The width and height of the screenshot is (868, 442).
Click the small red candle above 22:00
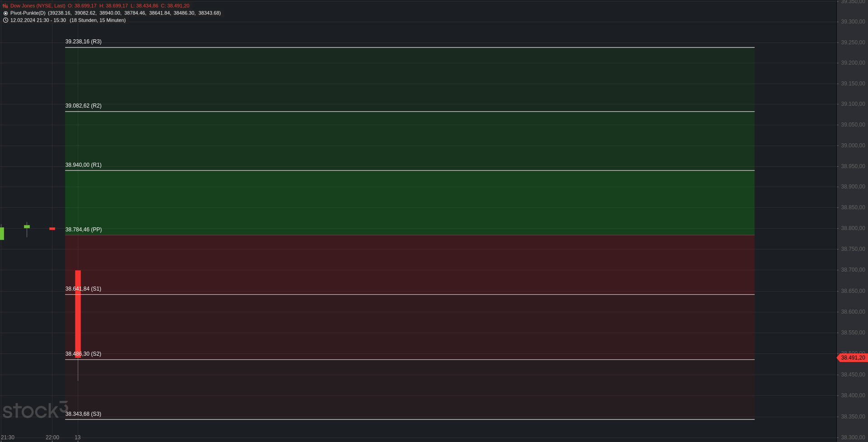[52, 229]
